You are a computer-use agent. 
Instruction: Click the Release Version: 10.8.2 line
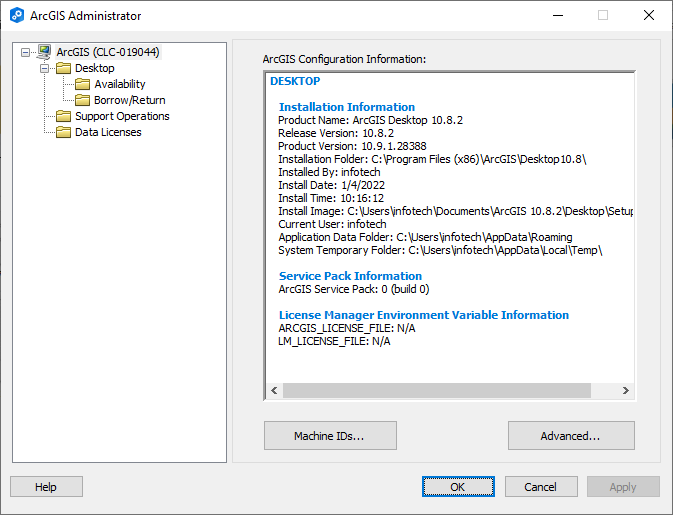(x=336, y=133)
